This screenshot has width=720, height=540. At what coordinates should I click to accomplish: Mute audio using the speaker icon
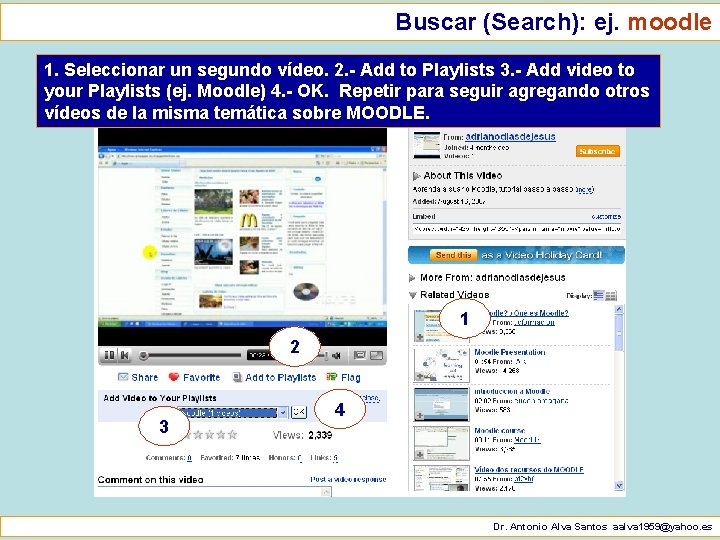click(x=337, y=355)
